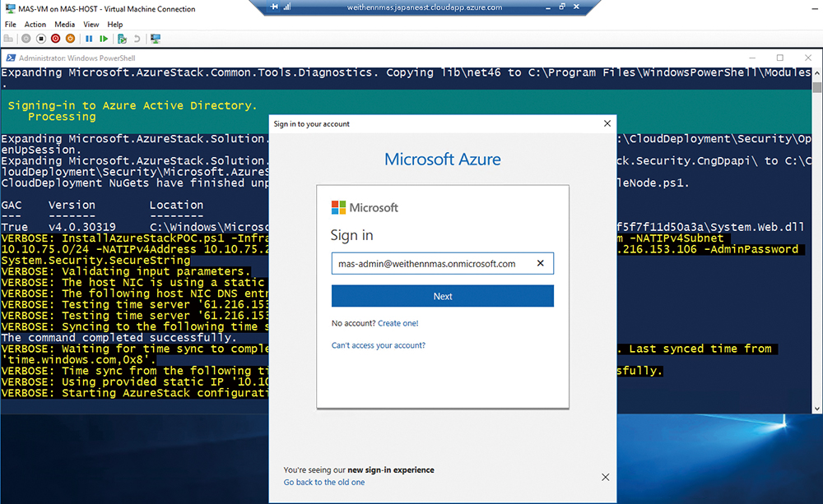Click the Ctrl+Alt+Delete toolbar icon

[8, 39]
